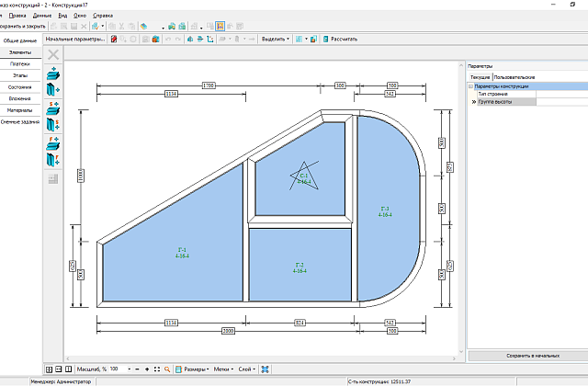Add horizontal S-type profile
Screen dimensions: 588x386
(53, 108)
